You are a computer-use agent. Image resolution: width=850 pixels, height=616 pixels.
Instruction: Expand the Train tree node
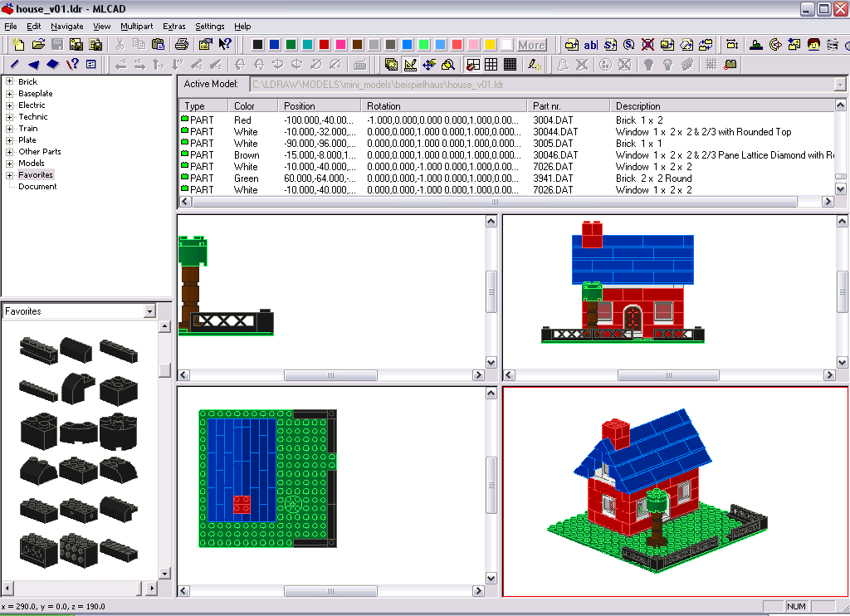[9, 129]
